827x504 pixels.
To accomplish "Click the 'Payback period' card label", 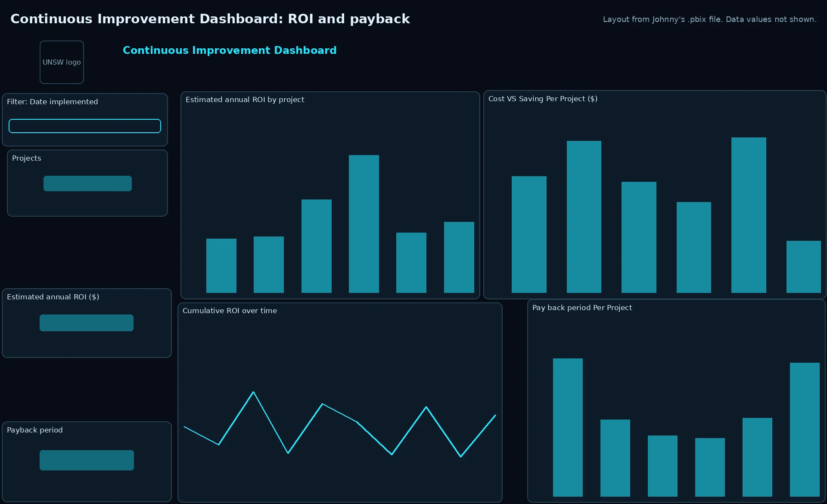I will 35,430.
